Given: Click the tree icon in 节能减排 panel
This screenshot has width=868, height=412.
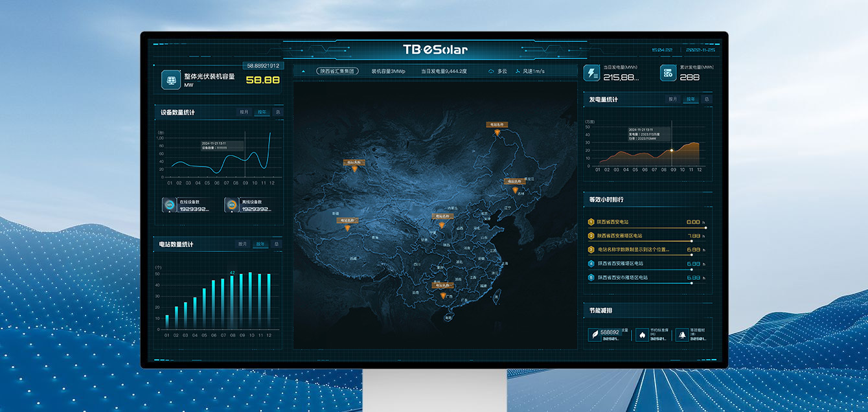Looking at the screenshot, I should (x=681, y=334).
